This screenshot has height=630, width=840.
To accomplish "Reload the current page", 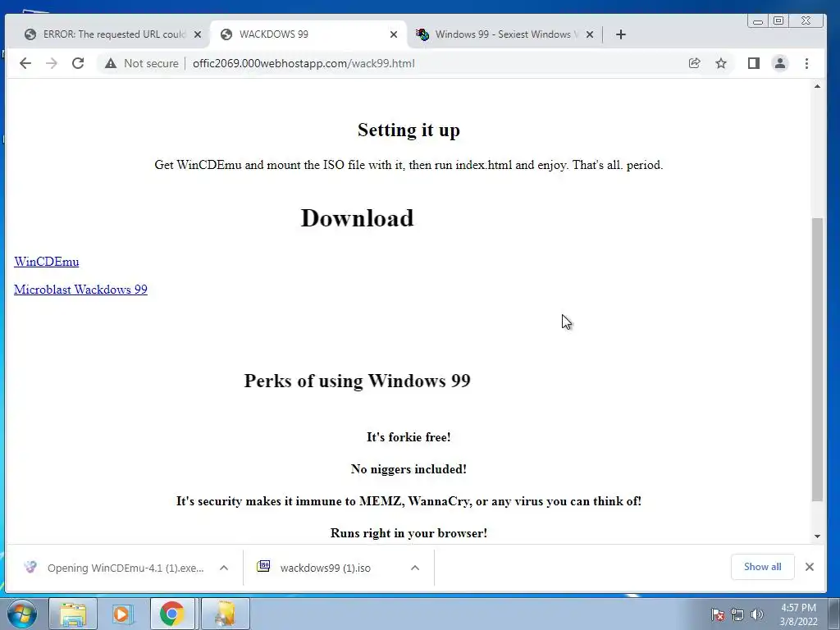I will pyautogui.click(x=78, y=63).
